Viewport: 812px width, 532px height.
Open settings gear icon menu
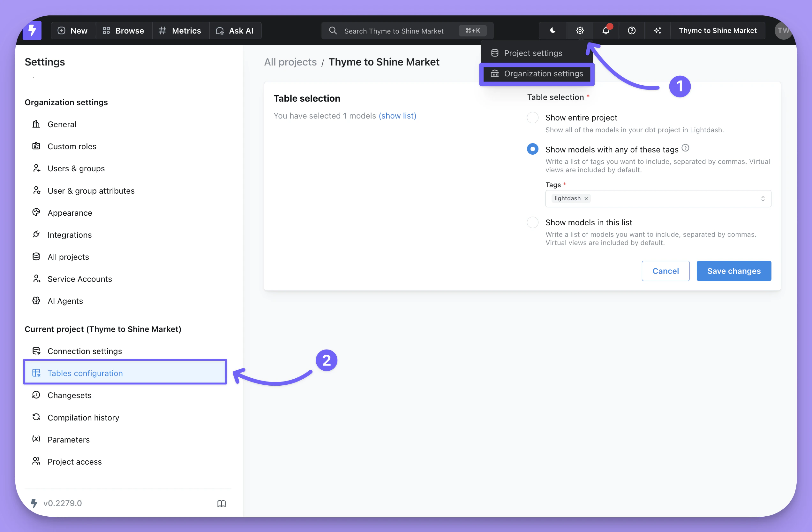click(580, 31)
